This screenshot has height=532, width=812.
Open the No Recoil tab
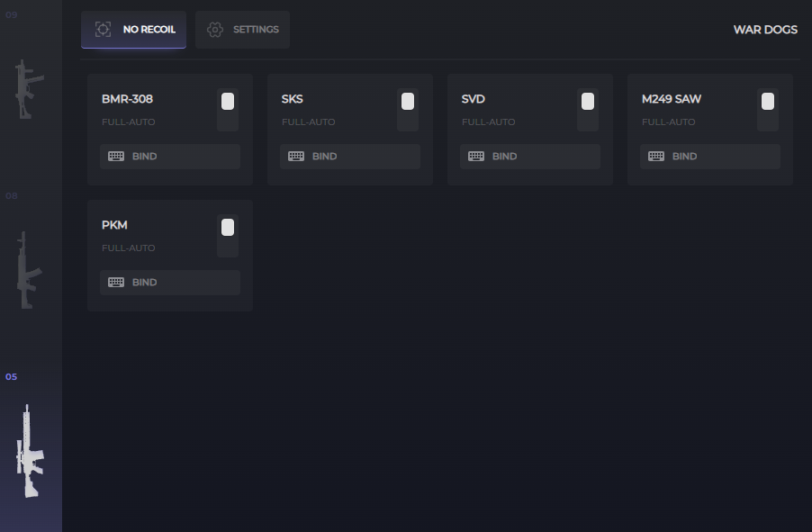pos(133,30)
